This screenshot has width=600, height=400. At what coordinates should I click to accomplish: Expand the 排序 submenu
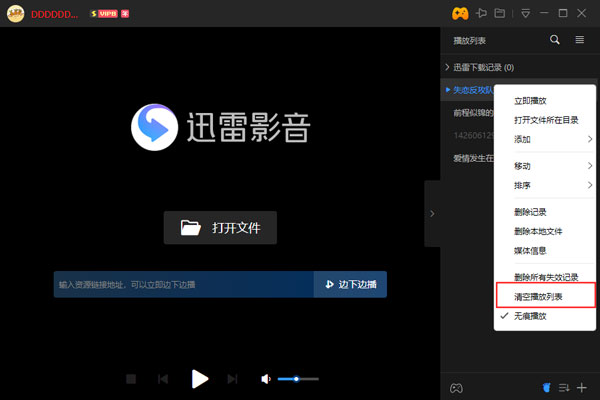[x=545, y=185]
